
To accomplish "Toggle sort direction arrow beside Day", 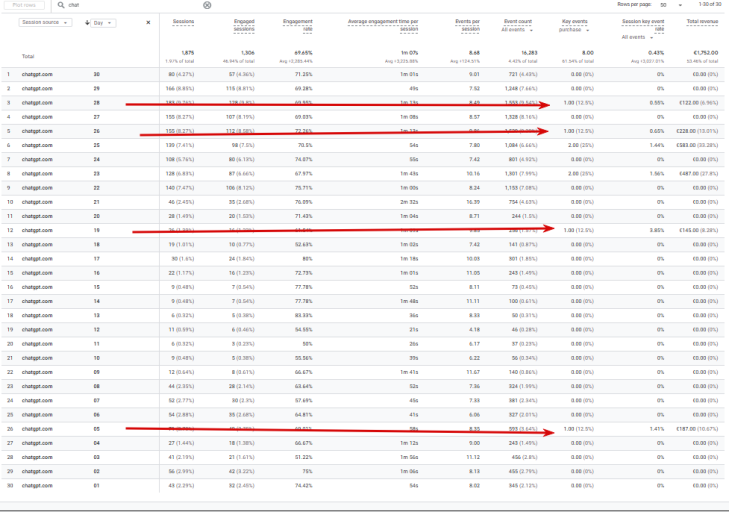I will 87,23.
